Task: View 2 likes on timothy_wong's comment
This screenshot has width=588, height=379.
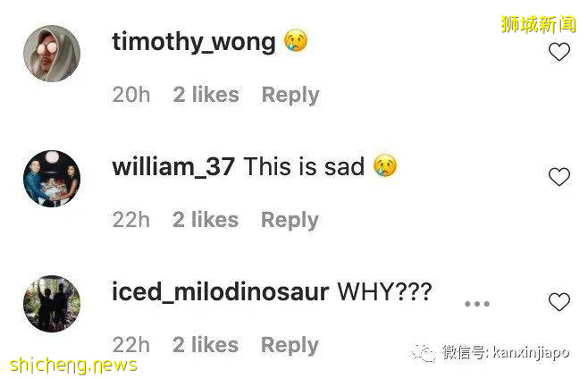Action: click(x=206, y=95)
